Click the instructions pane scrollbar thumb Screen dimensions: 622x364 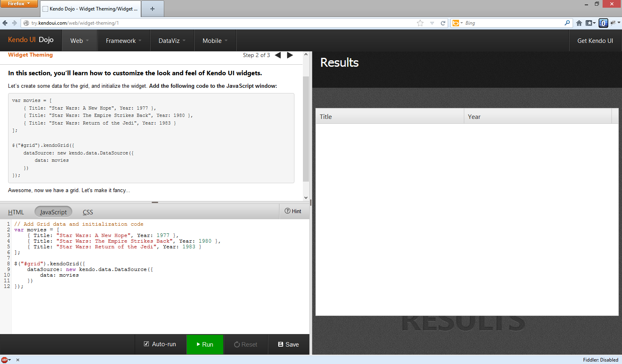(306, 129)
